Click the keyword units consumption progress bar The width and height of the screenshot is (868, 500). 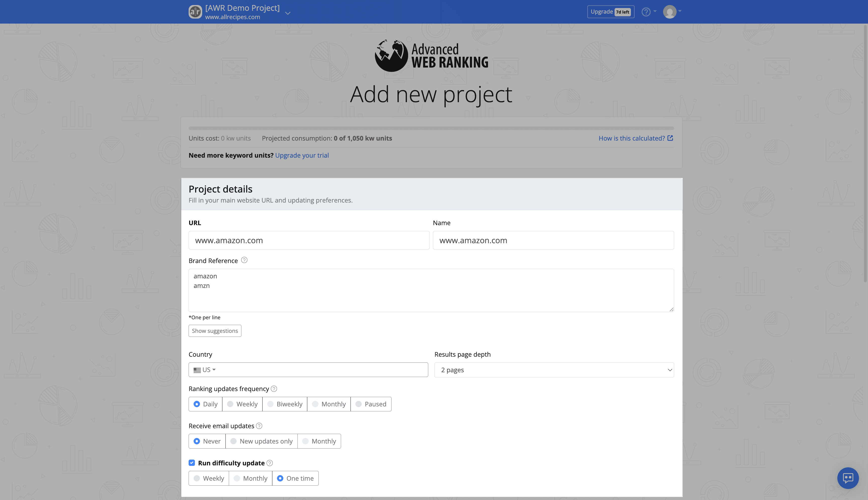point(431,128)
